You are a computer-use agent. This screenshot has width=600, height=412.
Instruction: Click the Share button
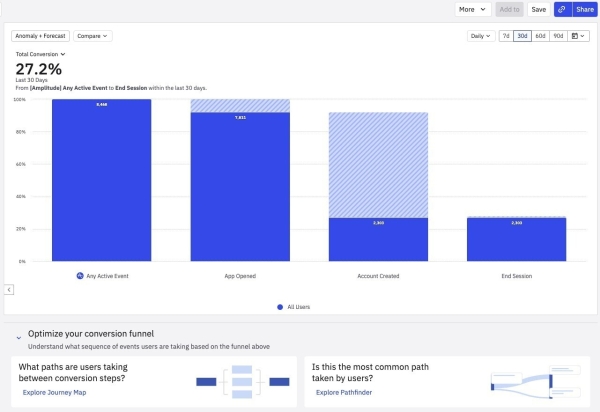[584, 9]
